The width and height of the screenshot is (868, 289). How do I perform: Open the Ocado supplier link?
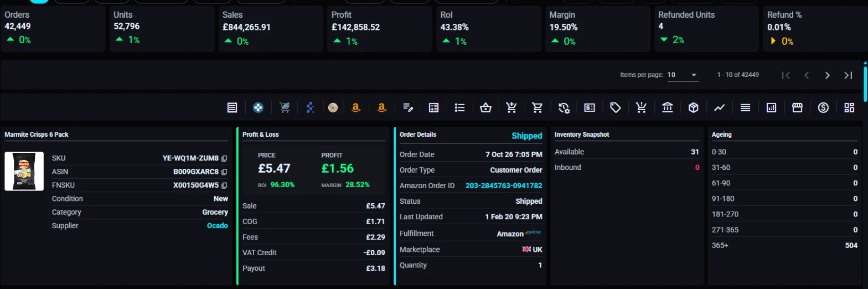pyautogui.click(x=218, y=225)
